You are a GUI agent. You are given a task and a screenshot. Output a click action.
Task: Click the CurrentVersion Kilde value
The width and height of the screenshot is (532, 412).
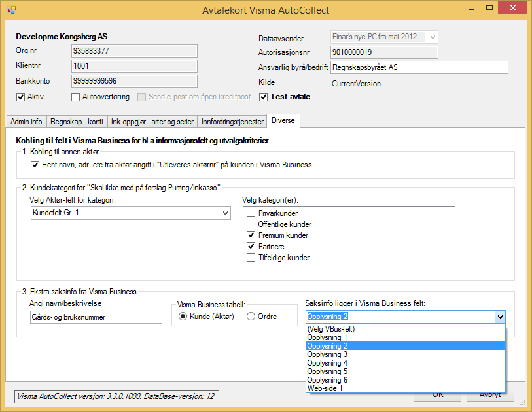(x=356, y=84)
